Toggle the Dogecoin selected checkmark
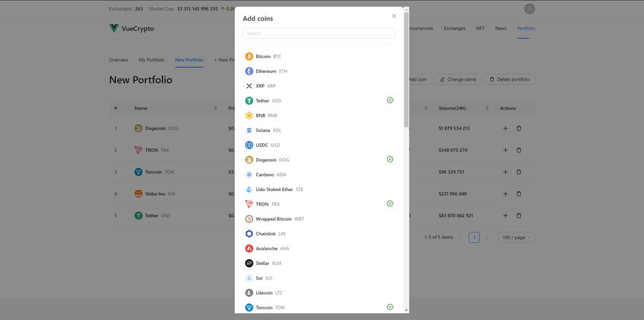This screenshot has width=644, height=320. (390, 159)
